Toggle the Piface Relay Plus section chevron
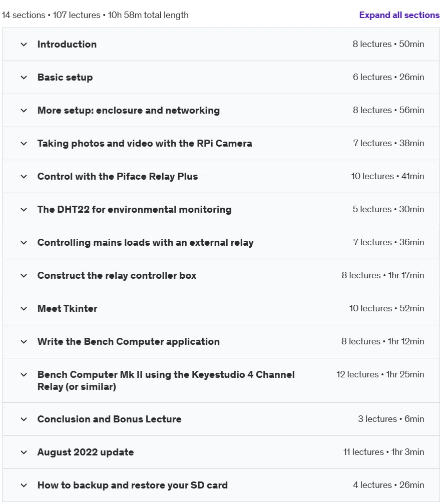The width and height of the screenshot is (442, 504). click(x=24, y=177)
